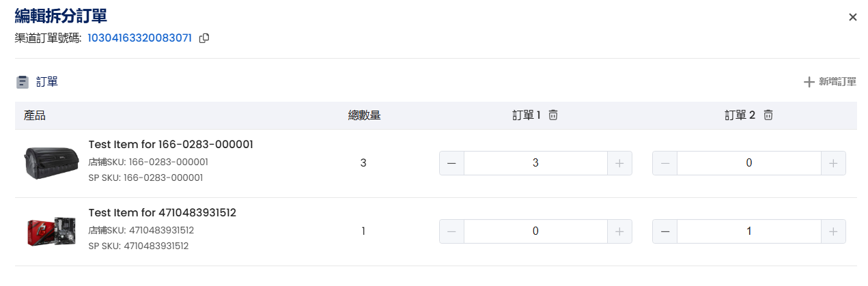Viewport: 868px width, 286px height.
Task: Close the 編輯拆分訂單 dialog
Action: [x=852, y=17]
